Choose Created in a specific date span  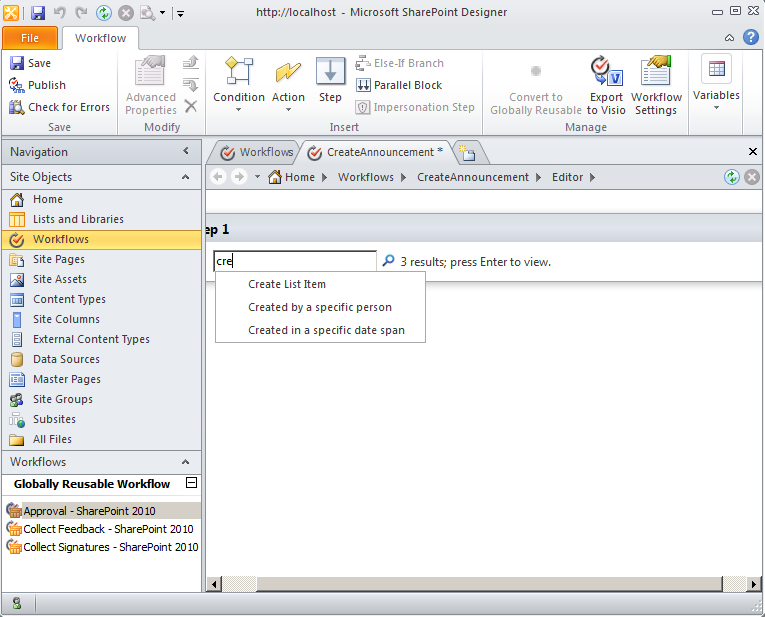coord(320,330)
